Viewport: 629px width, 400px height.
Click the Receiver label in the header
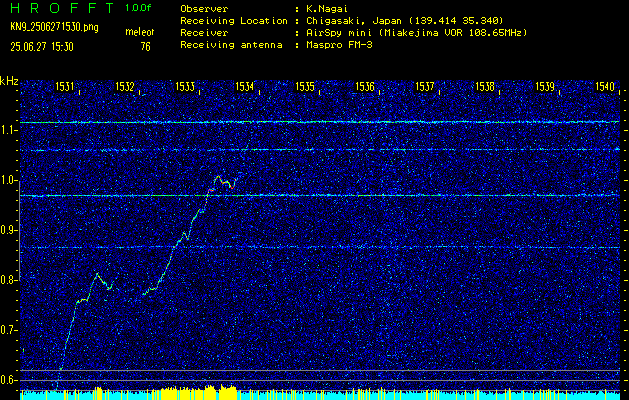coord(204,33)
